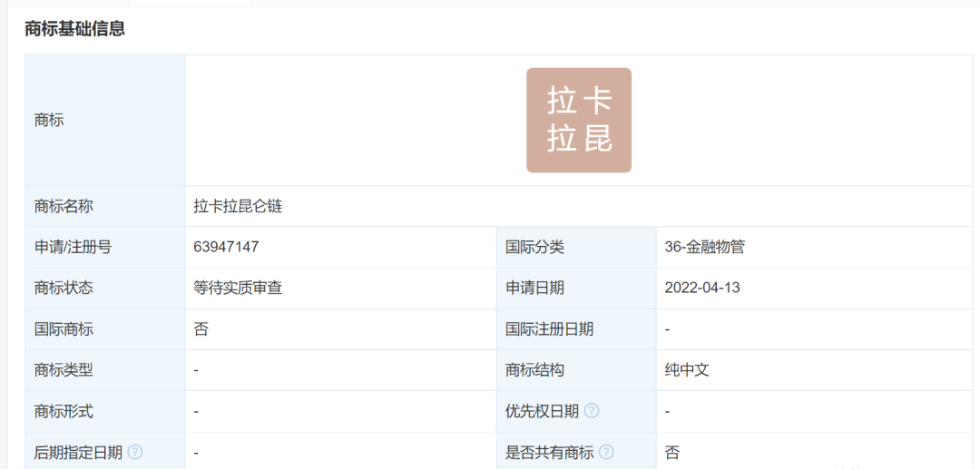This screenshot has height=470, width=980.
Task: Open the 拉卡拉昆 trademark image thumbnail
Action: 579,120
